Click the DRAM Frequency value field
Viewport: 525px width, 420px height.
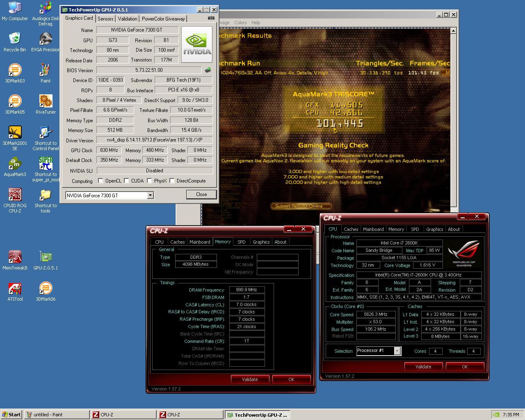[247, 290]
